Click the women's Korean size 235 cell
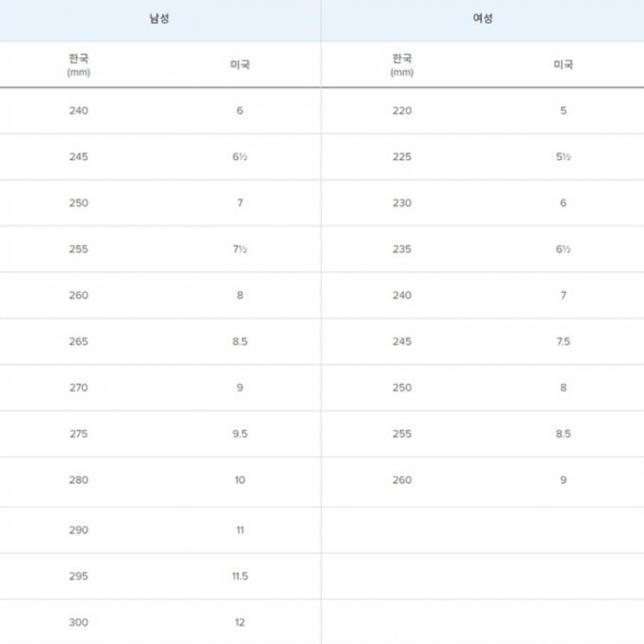This screenshot has width=644, height=644. (402, 250)
